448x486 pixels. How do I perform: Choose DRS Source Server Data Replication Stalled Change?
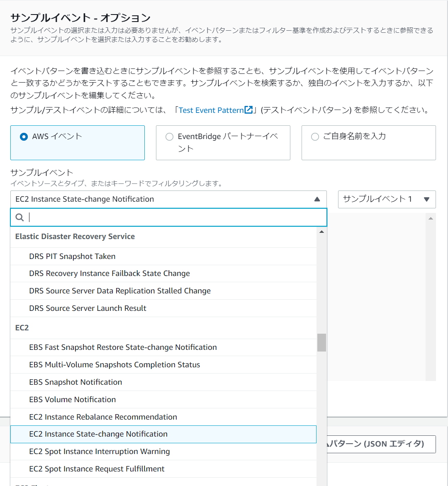pyautogui.click(x=163, y=291)
